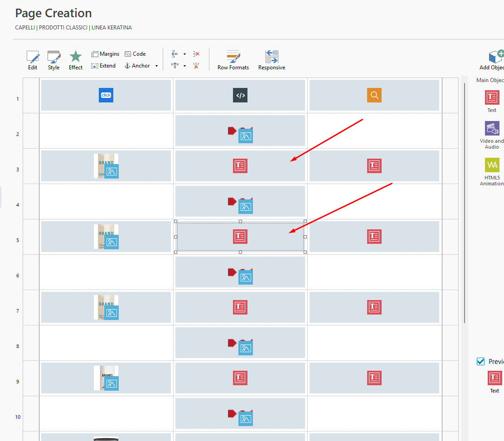504x441 pixels.
Task: Select the Video and Audio object
Action: click(492, 135)
